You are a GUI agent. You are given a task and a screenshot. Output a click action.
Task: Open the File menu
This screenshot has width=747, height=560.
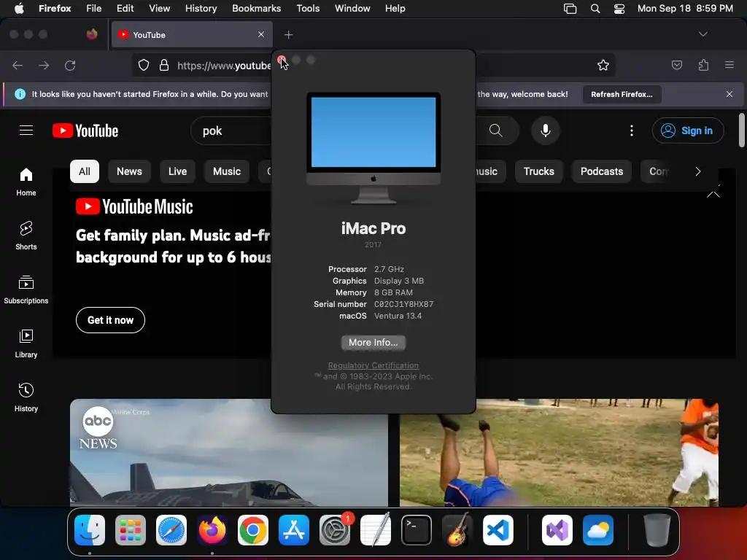[x=94, y=9]
